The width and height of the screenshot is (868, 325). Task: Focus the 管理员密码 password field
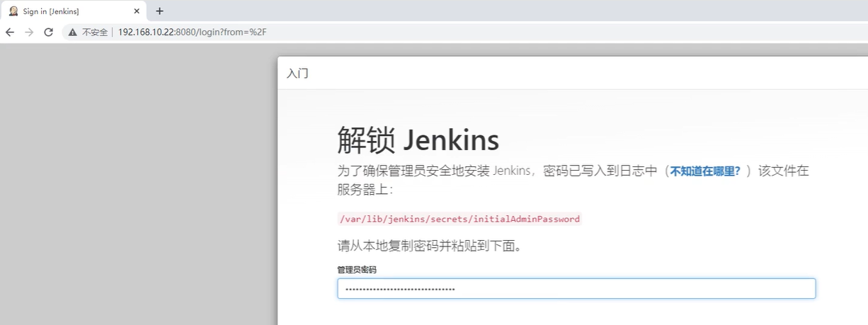576,288
